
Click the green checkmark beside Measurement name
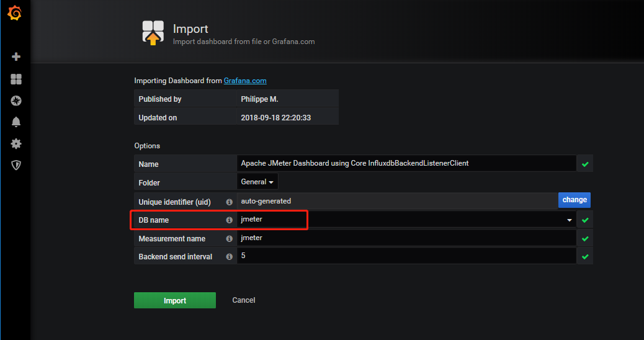(x=585, y=239)
